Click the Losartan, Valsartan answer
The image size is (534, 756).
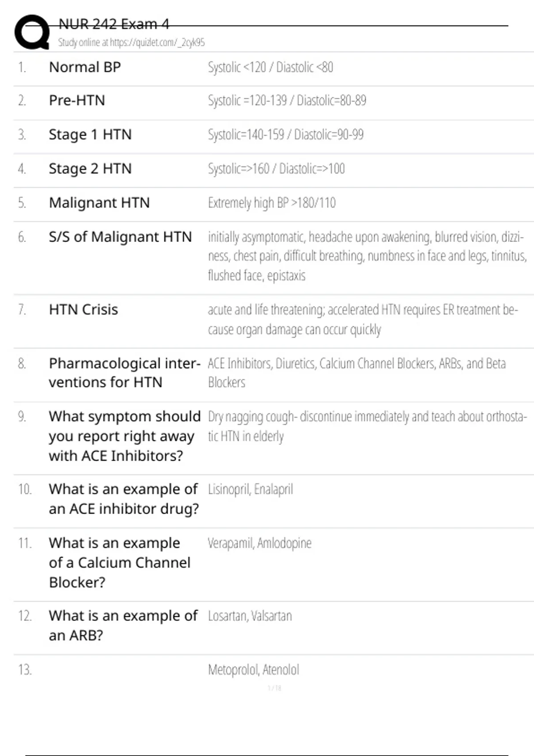click(250, 616)
